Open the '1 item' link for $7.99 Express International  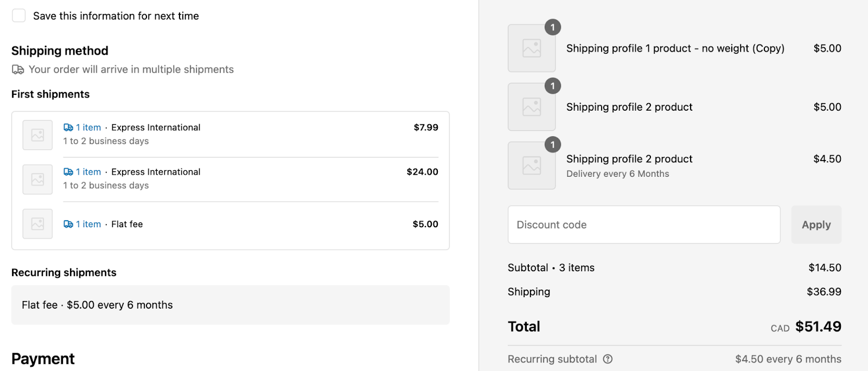click(88, 127)
